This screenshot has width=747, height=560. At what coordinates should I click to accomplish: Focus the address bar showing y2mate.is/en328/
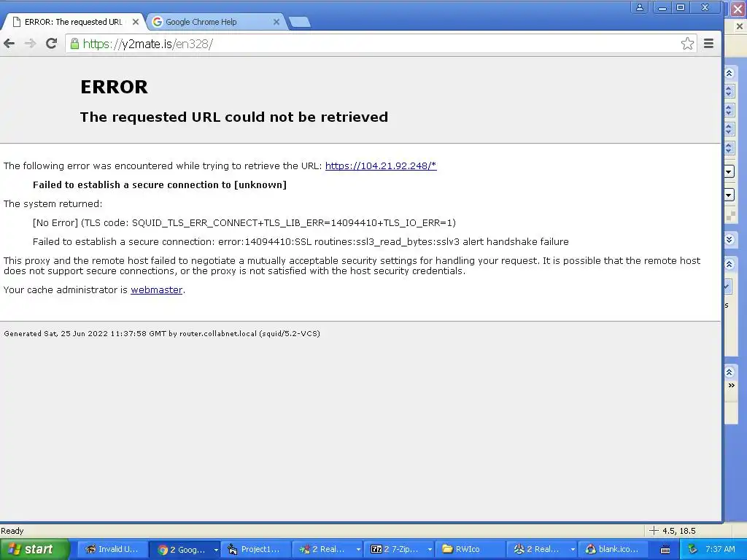click(x=379, y=44)
